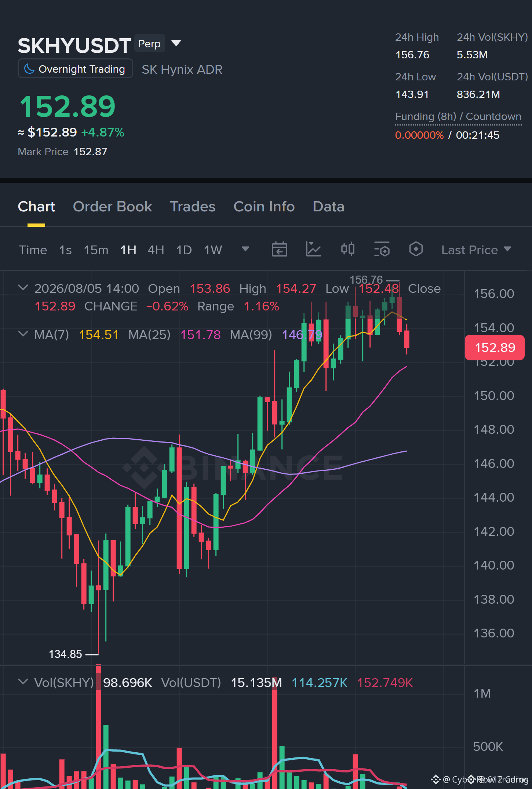
Task: Open the calendar jump-to-date icon
Action: coord(279,250)
